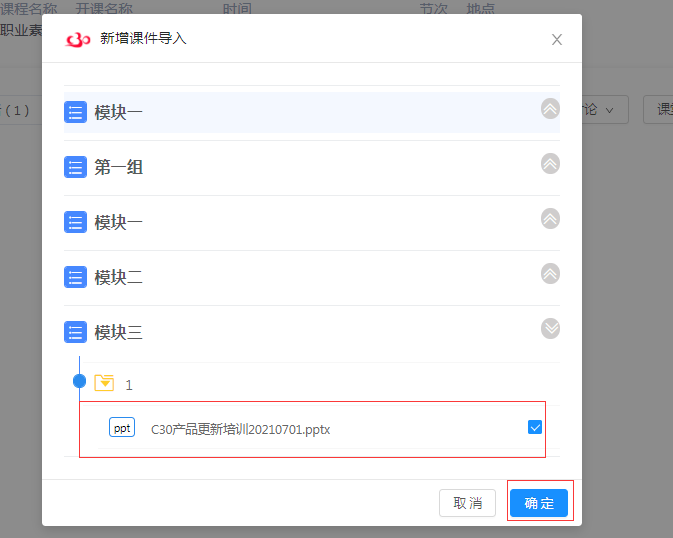Select the 模块三 row label
The image size is (673, 538).
pyautogui.click(x=118, y=332)
